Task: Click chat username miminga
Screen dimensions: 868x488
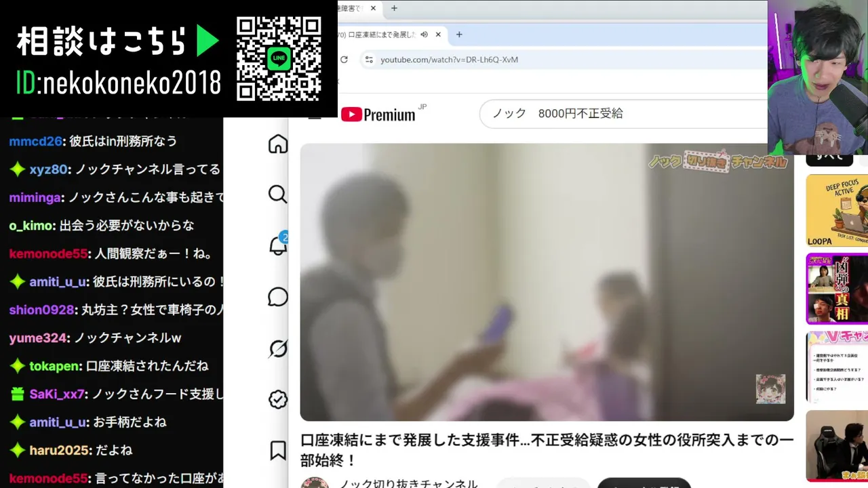Action: tap(36, 197)
